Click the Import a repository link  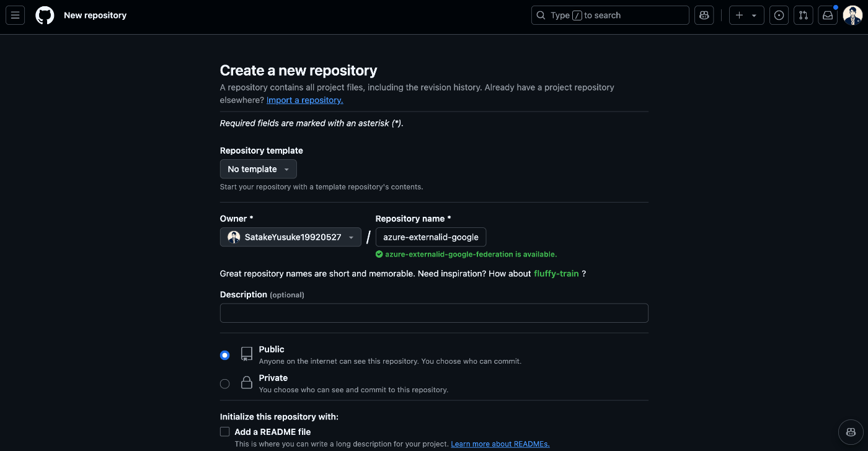pos(304,100)
